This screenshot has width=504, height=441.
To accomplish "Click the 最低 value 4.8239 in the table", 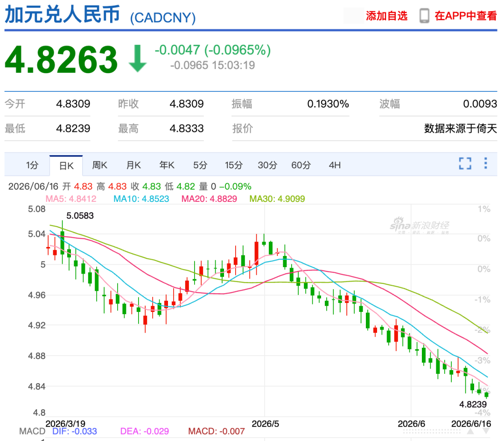I will pyautogui.click(x=73, y=129).
